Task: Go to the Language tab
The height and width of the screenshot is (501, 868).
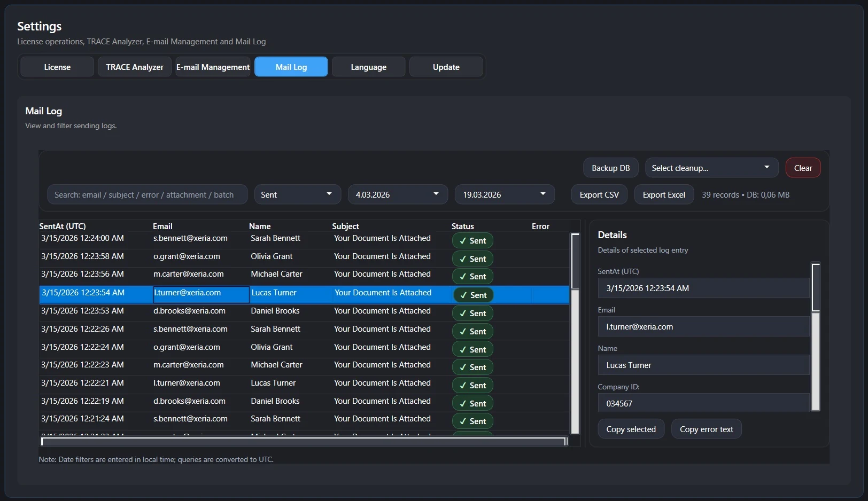Action: pos(368,67)
